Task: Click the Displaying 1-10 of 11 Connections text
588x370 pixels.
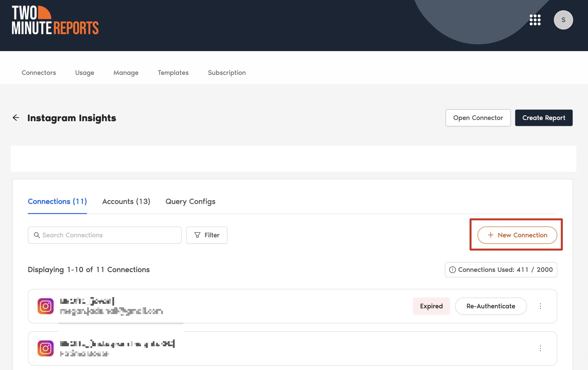Action: 89,270
